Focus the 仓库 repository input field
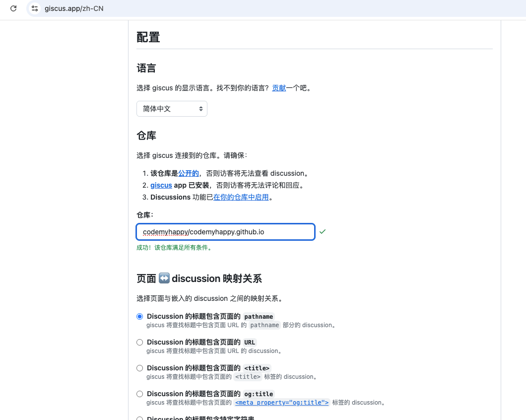The image size is (526, 420). click(x=225, y=232)
